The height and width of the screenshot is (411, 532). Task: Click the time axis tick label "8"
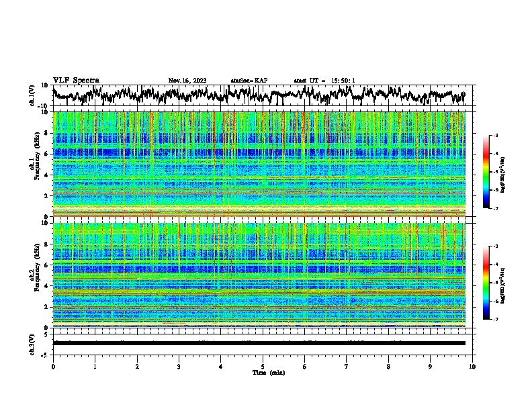click(x=388, y=367)
